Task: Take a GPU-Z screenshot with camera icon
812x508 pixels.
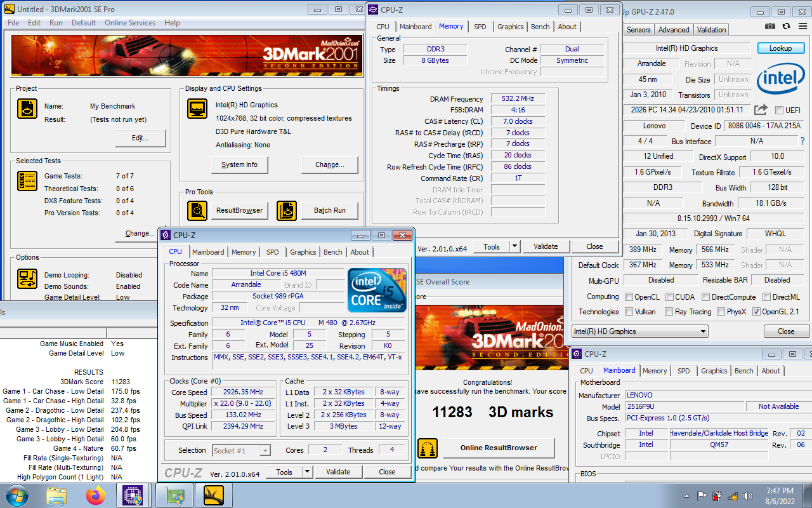Action: (769, 26)
